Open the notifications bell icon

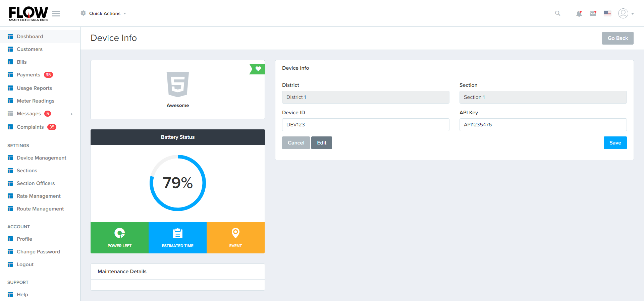tap(579, 14)
